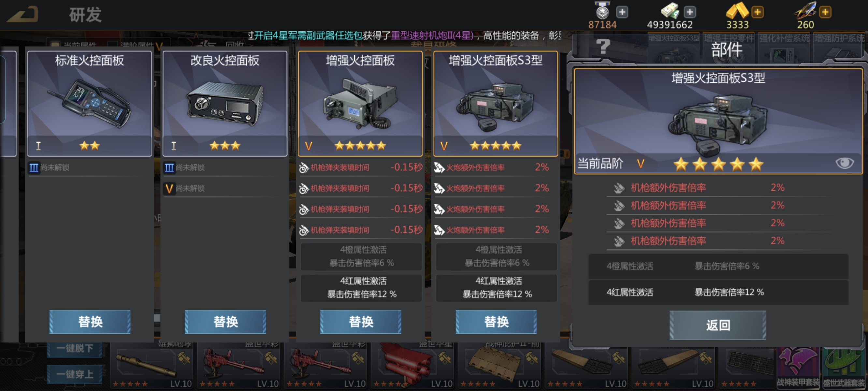Click 替换 under 标准火控面板
Viewport: 868px width, 391px height.
tap(90, 322)
